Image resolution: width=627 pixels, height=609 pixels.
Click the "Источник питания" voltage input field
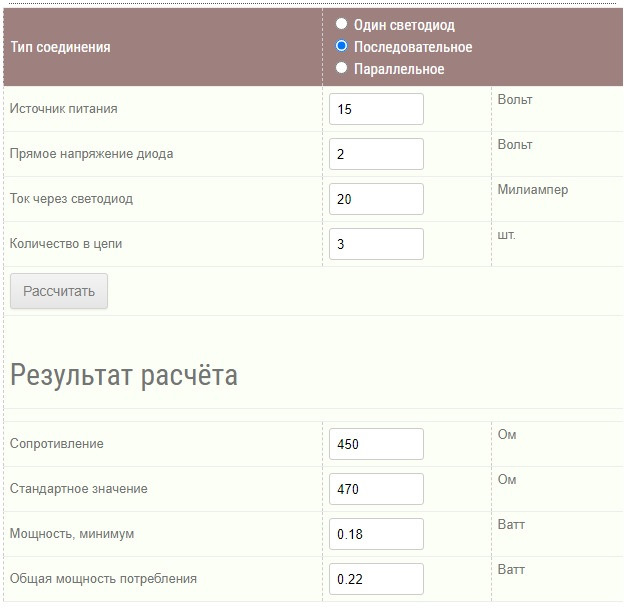coord(376,109)
